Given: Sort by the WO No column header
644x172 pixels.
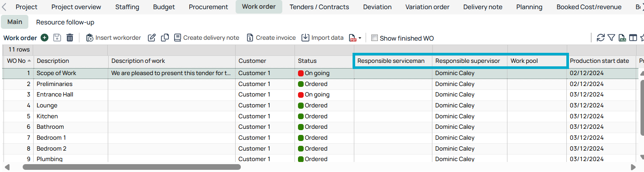Looking at the screenshot, I should point(18,61).
